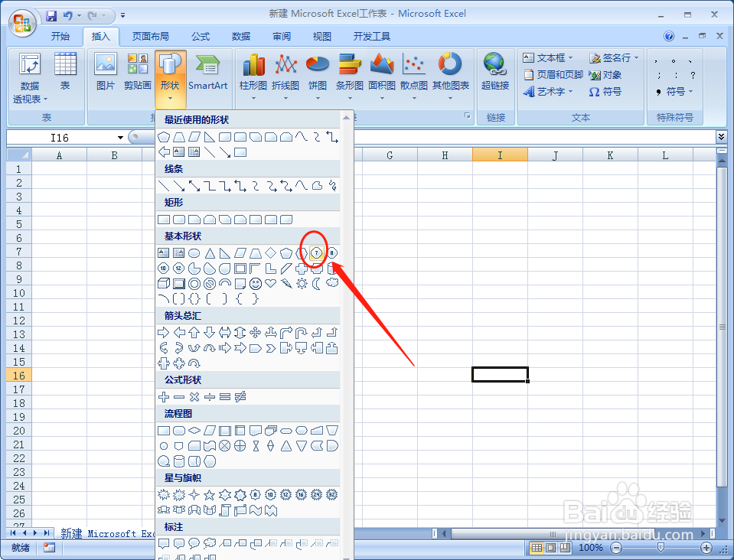Open Excel help question mark
Image resolution: width=734 pixels, height=560 pixels.
[x=669, y=36]
